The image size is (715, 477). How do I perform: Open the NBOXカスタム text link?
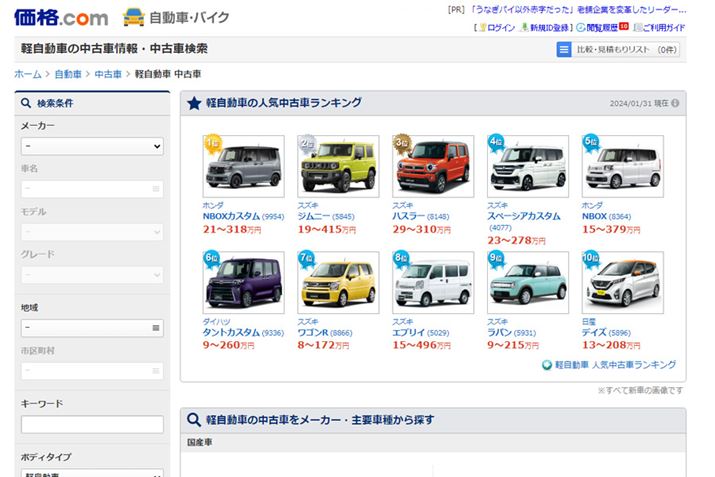pyautogui.click(x=231, y=216)
